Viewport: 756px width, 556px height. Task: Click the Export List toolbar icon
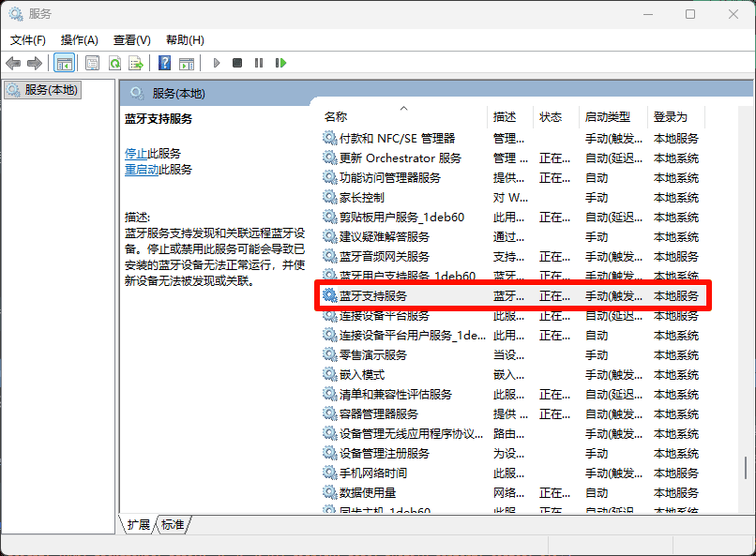coord(136,63)
